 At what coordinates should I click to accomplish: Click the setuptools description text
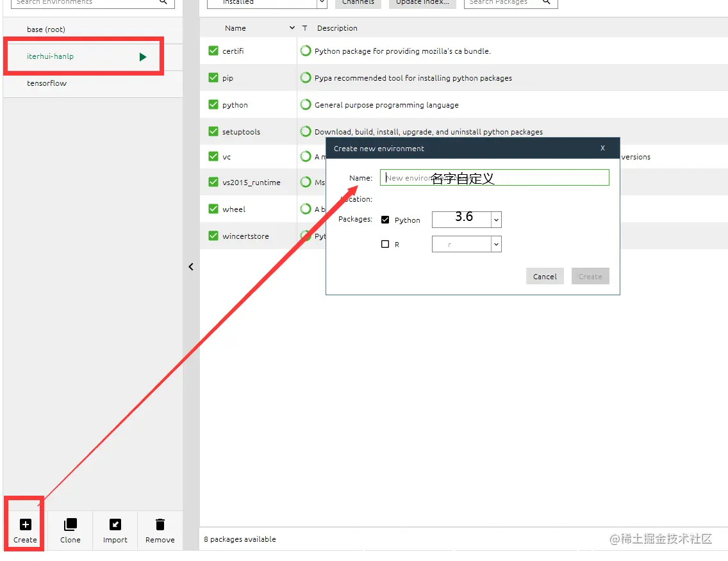click(429, 132)
